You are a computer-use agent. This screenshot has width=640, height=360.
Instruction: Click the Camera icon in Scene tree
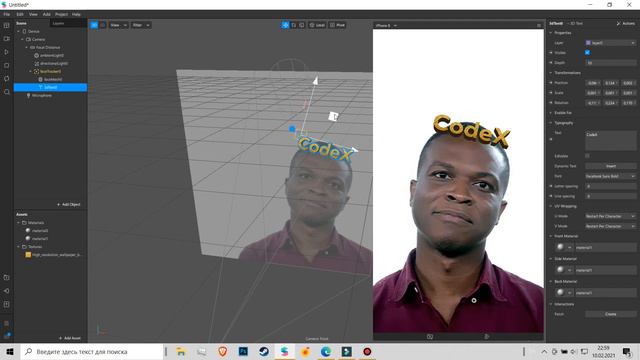[x=28, y=40]
